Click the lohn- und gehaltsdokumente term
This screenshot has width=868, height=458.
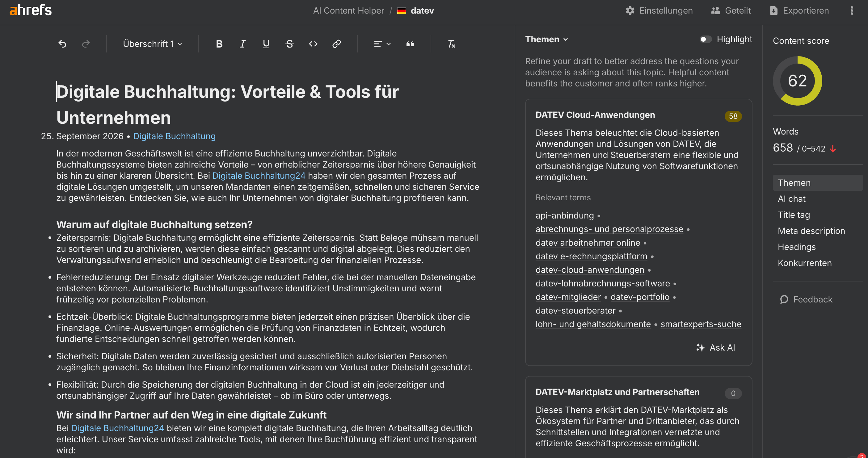pos(593,324)
